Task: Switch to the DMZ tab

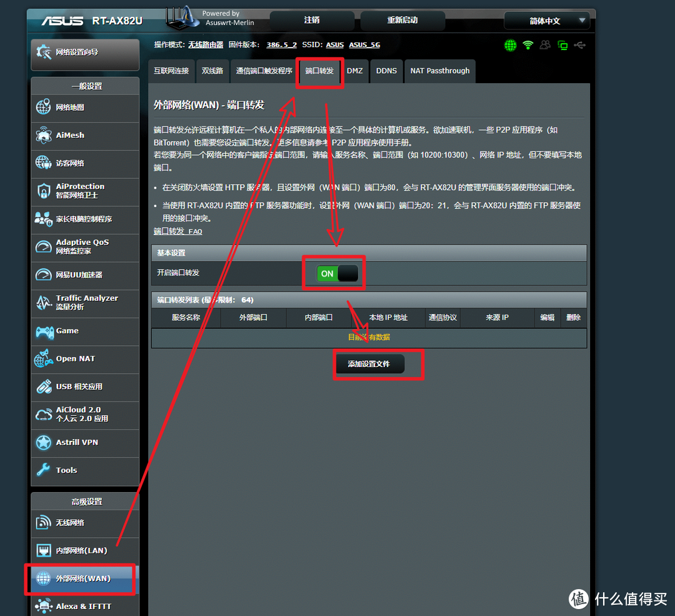Action: [x=354, y=71]
